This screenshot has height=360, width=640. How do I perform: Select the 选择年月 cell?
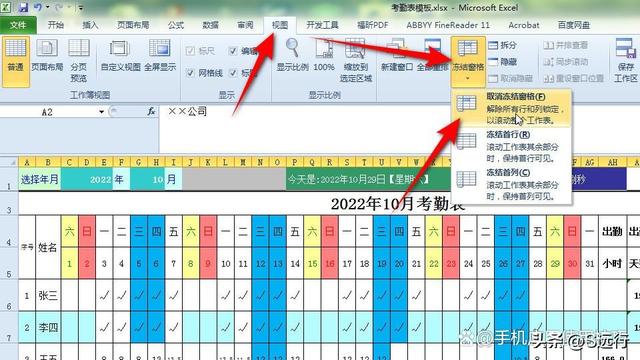pos(40,179)
